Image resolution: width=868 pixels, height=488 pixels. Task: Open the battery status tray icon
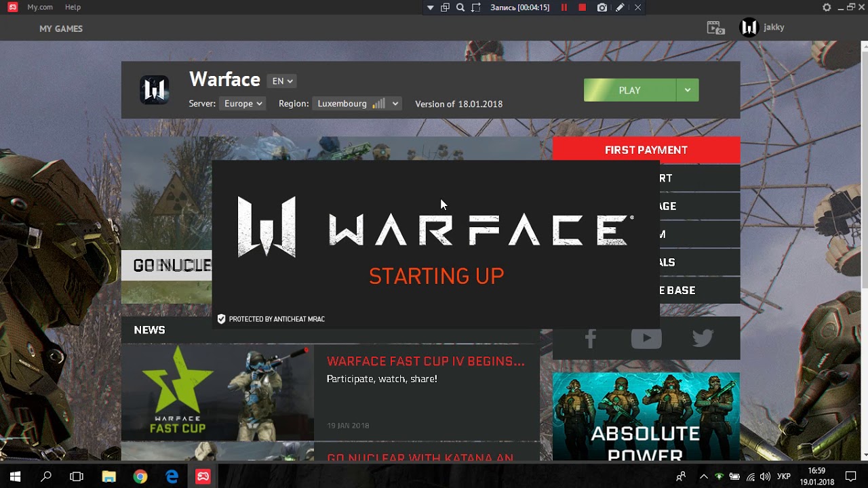tap(734, 476)
